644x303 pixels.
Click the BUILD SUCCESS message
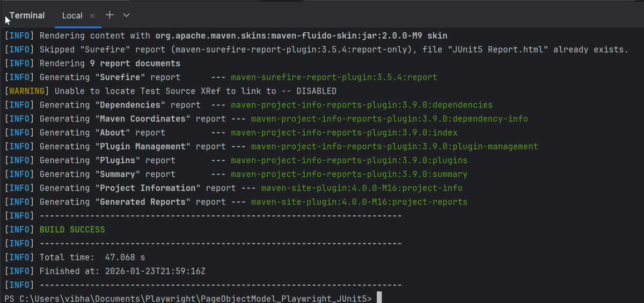pyautogui.click(x=72, y=230)
